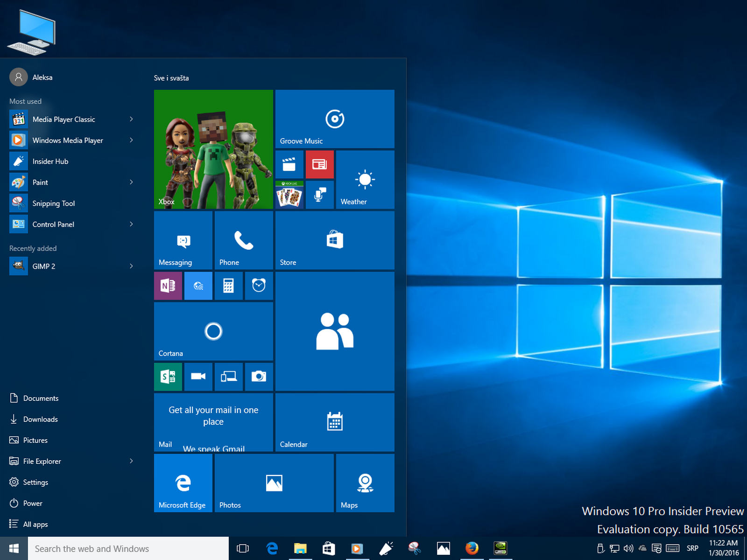
Task: Open the Groove Music tile
Action: (334, 119)
